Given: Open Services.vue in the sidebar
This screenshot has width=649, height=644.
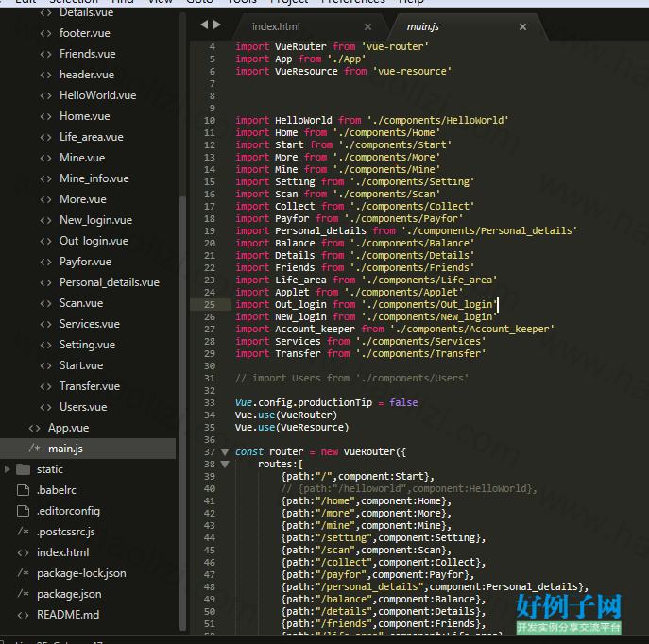Looking at the screenshot, I should tap(90, 324).
